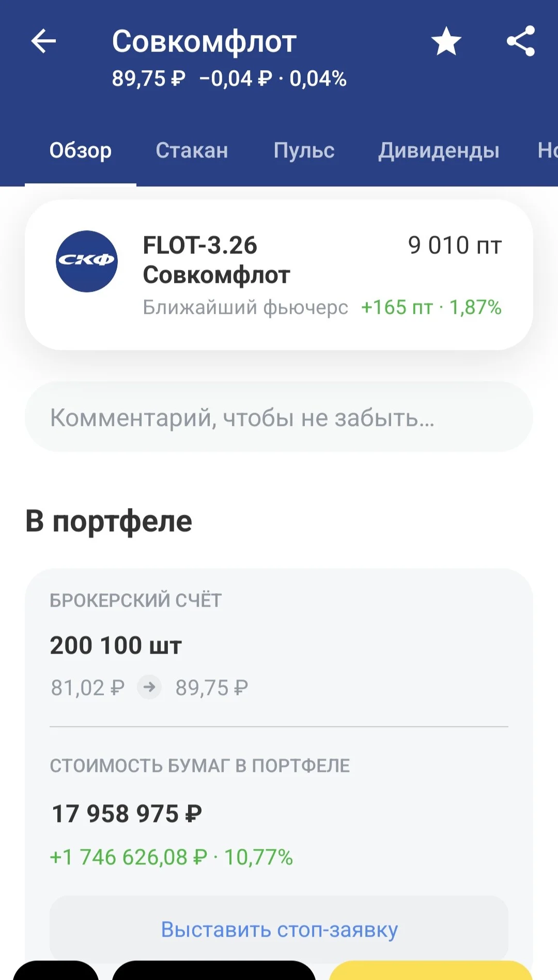
Task: Tap the СКФ company logo
Action: pos(87,261)
